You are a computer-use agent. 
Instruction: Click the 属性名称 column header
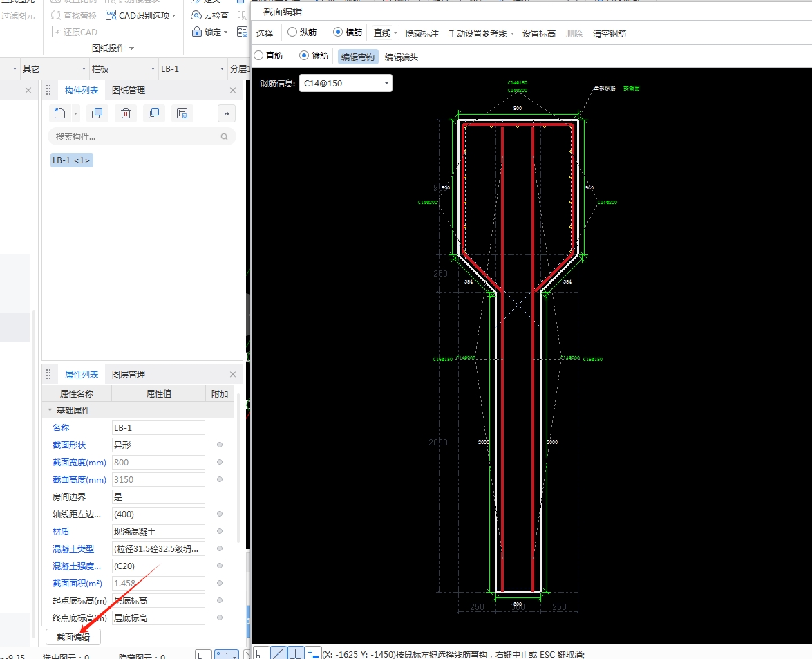coord(77,393)
